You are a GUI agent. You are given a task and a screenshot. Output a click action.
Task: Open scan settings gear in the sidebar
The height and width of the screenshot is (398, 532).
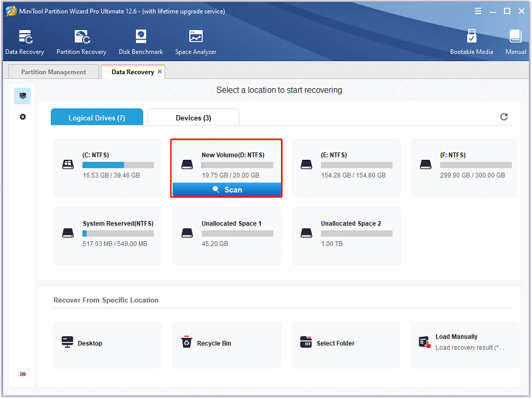[23, 117]
